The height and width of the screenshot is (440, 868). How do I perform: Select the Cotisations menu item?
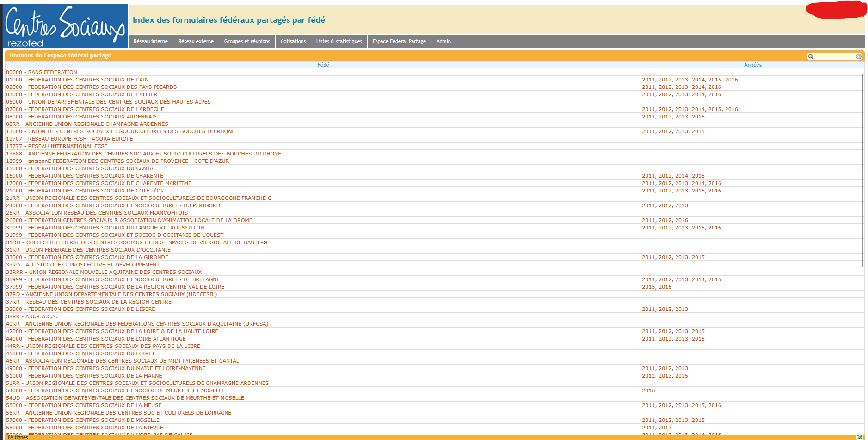pos(293,41)
